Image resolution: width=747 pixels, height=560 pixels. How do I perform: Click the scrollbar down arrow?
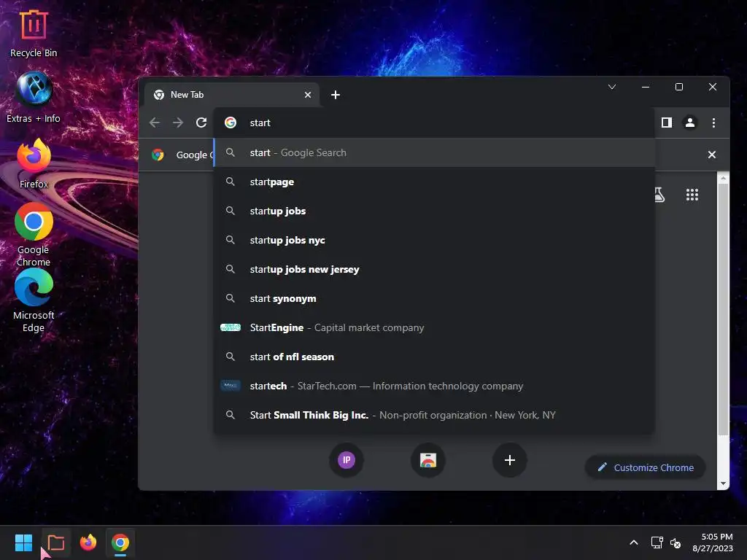[x=723, y=483]
